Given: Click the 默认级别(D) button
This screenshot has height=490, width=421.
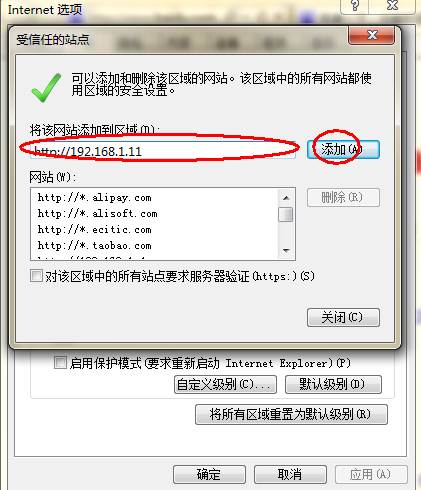Looking at the screenshot, I should [333, 384].
